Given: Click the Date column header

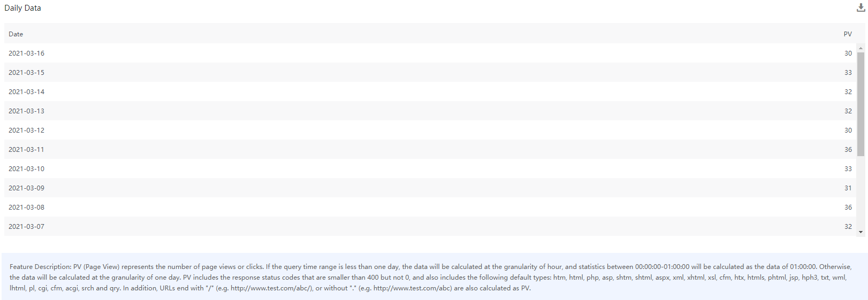Looking at the screenshot, I should [16, 34].
